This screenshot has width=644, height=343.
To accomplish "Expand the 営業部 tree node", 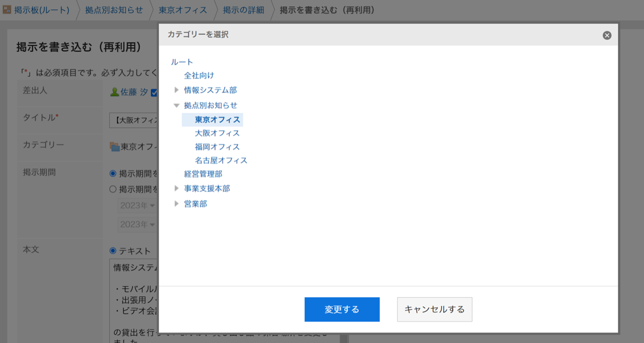I will [177, 204].
